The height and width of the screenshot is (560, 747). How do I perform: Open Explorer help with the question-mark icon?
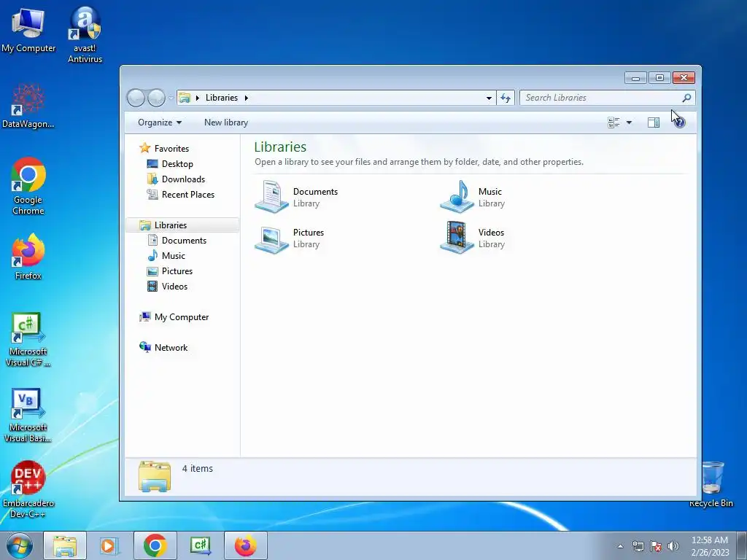680,122
